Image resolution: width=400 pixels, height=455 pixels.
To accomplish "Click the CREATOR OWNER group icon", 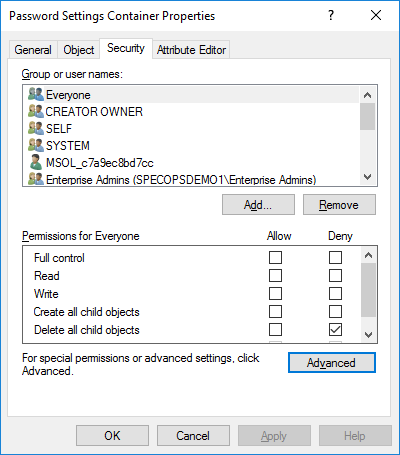I will coord(36,111).
